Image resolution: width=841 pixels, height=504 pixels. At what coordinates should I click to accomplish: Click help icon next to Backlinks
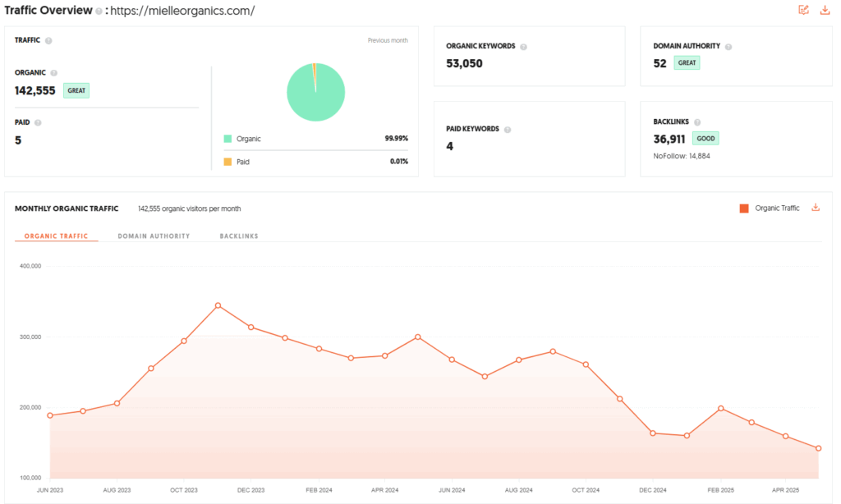pos(697,122)
